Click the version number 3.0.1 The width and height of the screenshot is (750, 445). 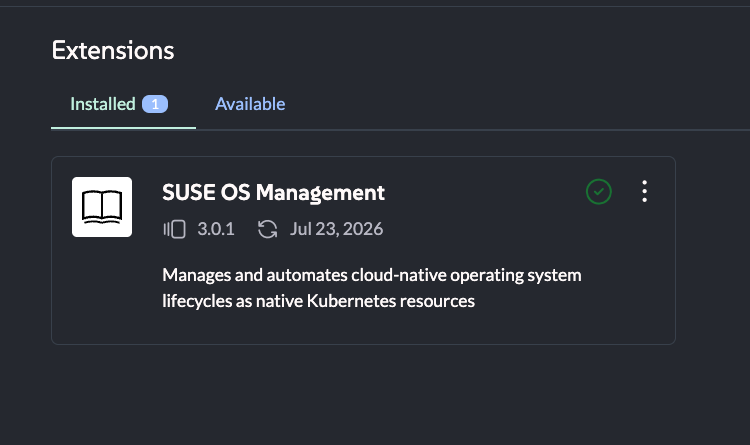click(x=216, y=229)
